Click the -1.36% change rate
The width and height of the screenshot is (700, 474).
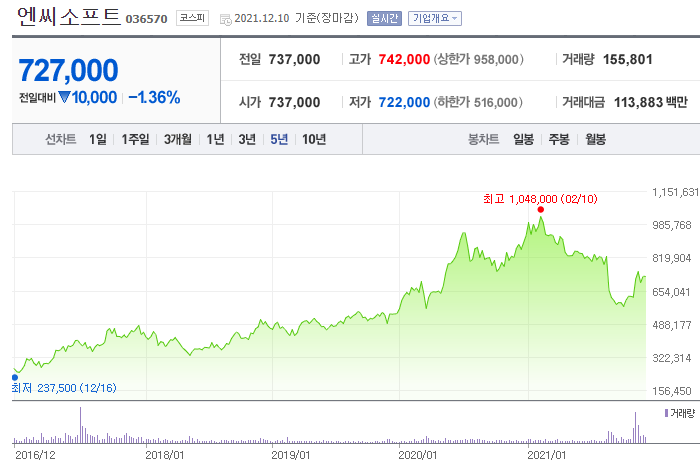154,97
